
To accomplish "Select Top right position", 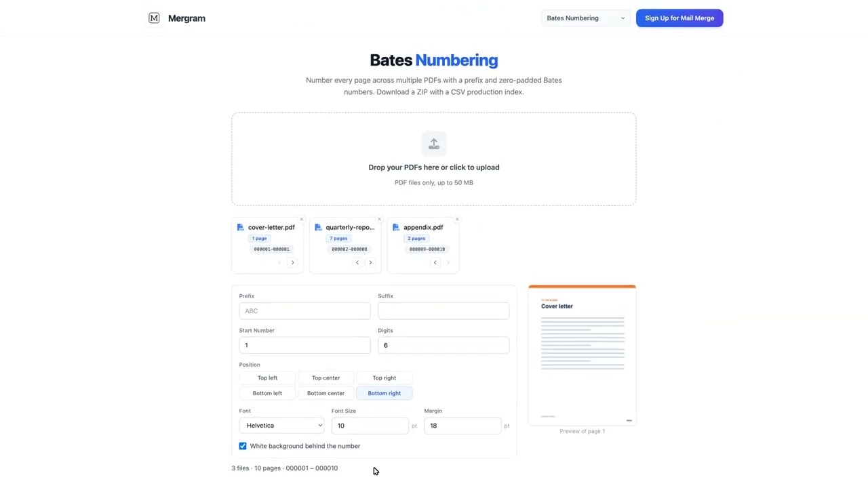I will click(x=384, y=378).
